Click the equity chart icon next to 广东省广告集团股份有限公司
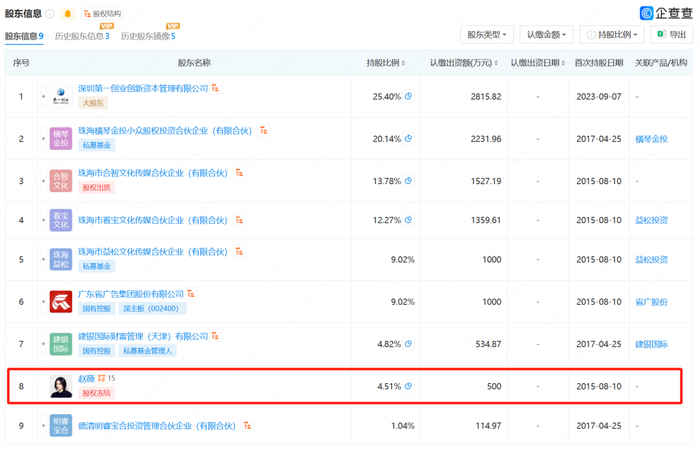This screenshot has width=700, height=450. [191, 293]
